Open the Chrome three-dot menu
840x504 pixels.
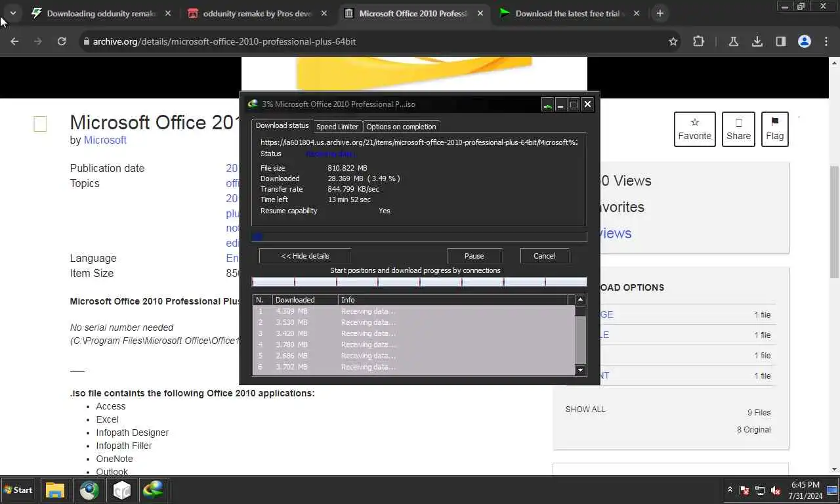(825, 41)
